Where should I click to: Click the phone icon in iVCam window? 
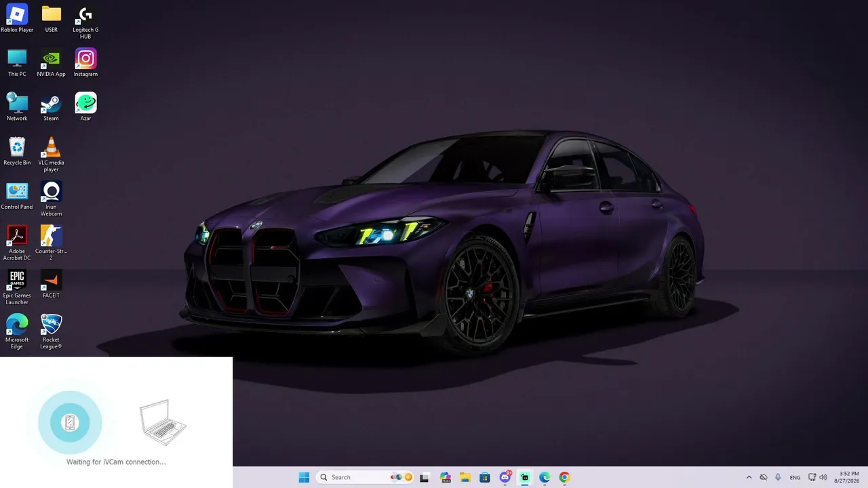(x=70, y=422)
